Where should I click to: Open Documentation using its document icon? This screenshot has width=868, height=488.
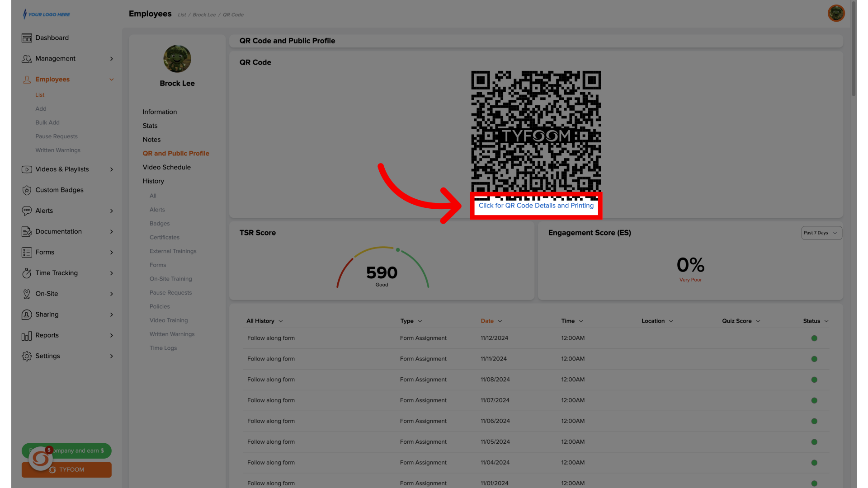(x=27, y=231)
